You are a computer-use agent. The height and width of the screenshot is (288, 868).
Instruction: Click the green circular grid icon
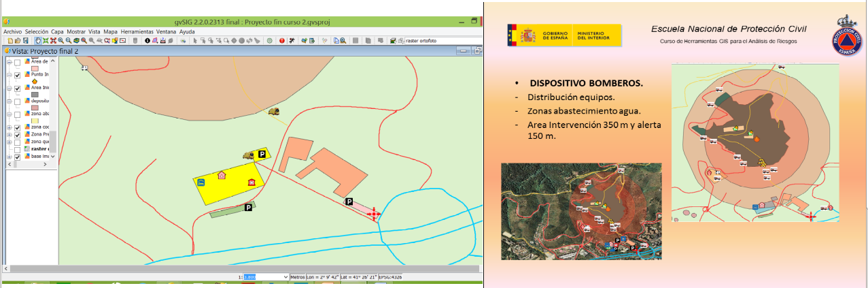tap(269, 41)
